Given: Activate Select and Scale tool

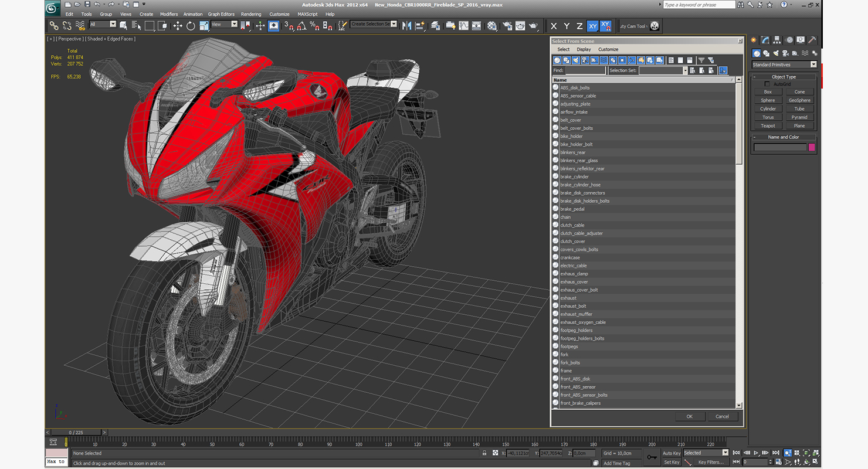Looking at the screenshot, I should point(204,26).
